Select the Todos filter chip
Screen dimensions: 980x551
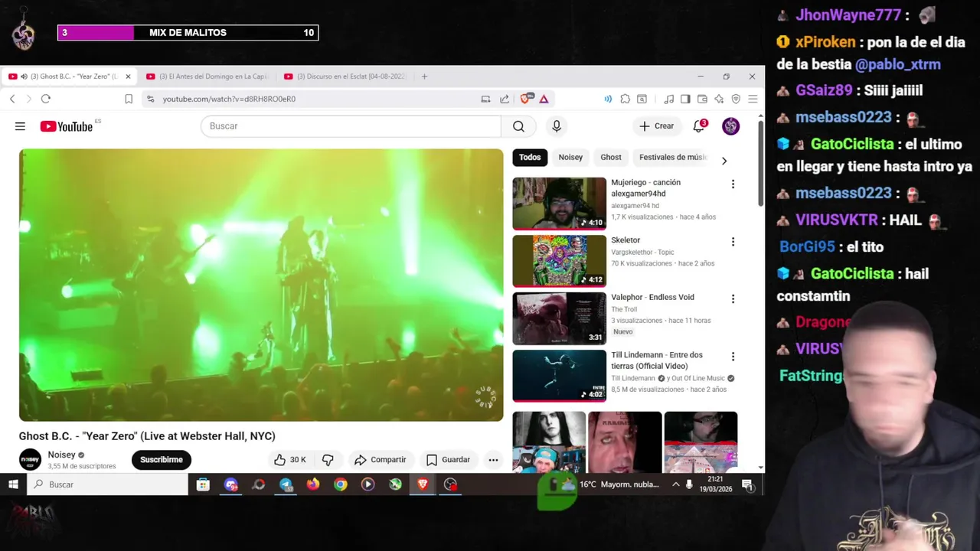[x=530, y=158]
